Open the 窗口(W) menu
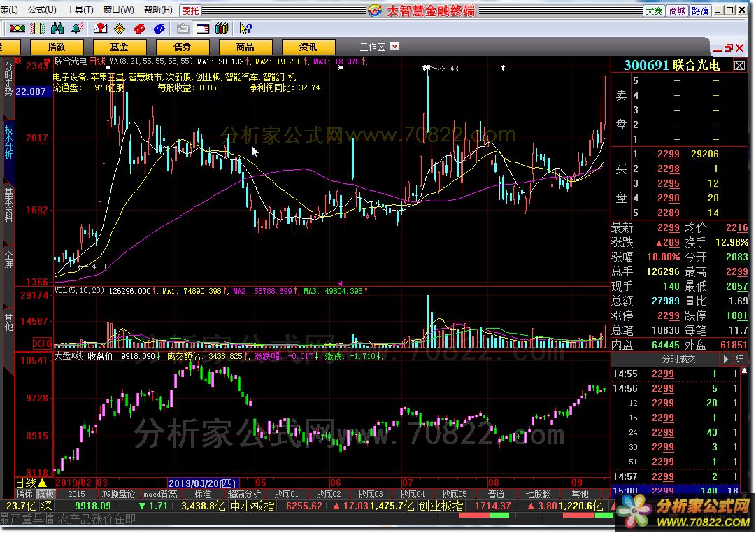Image resolution: width=756 pixels, height=533 pixels. 119,10
